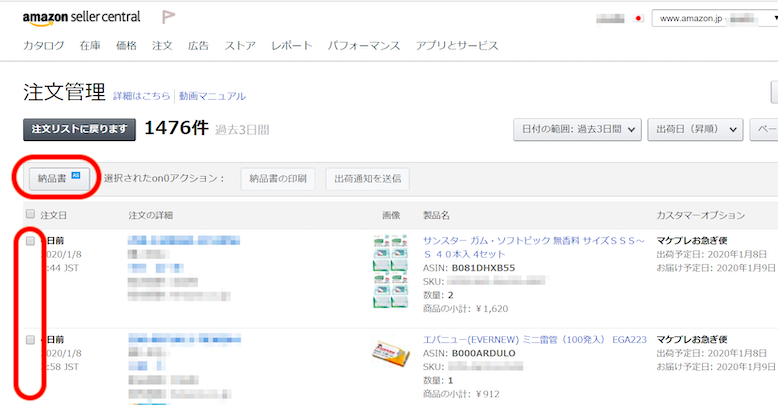Image resolution: width=778 pixels, height=405 pixels.
Task: Open the 在庫 menu
Action: 90,46
